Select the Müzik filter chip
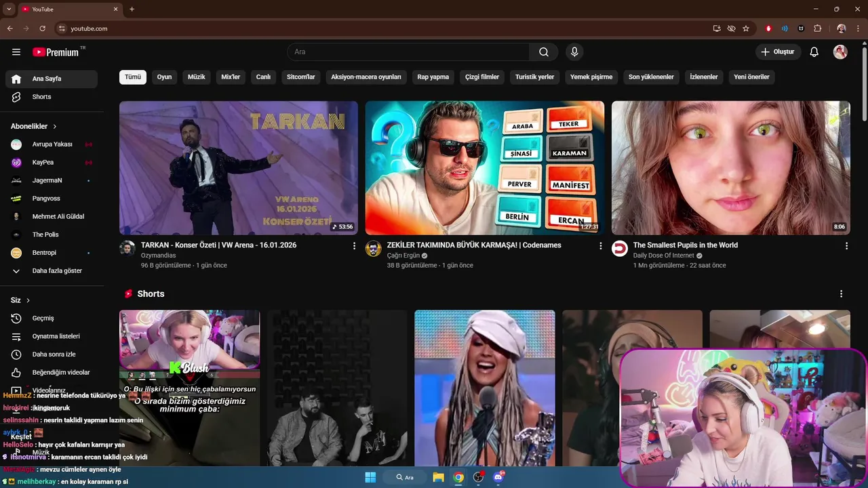 point(196,77)
